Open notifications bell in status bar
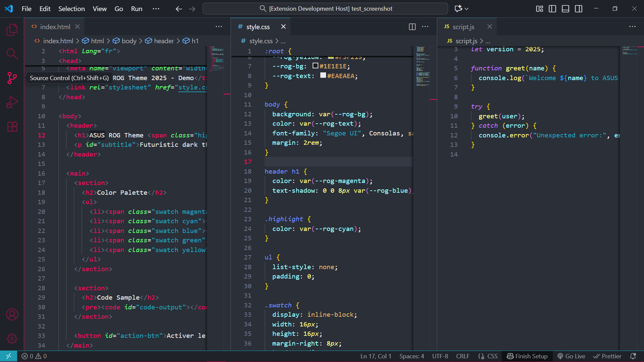The image size is (644, 362). pos(633,356)
